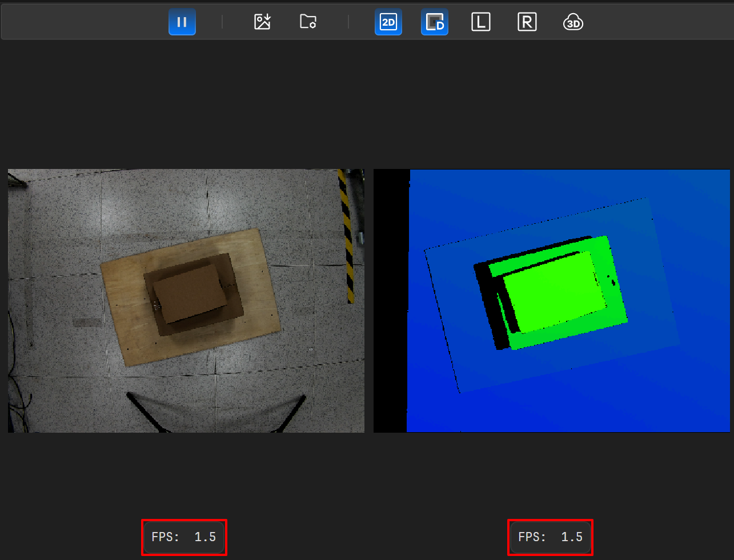This screenshot has width=734, height=560.
Task: Click the right FPS 1.5 indicator
Action: [x=551, y=537]
